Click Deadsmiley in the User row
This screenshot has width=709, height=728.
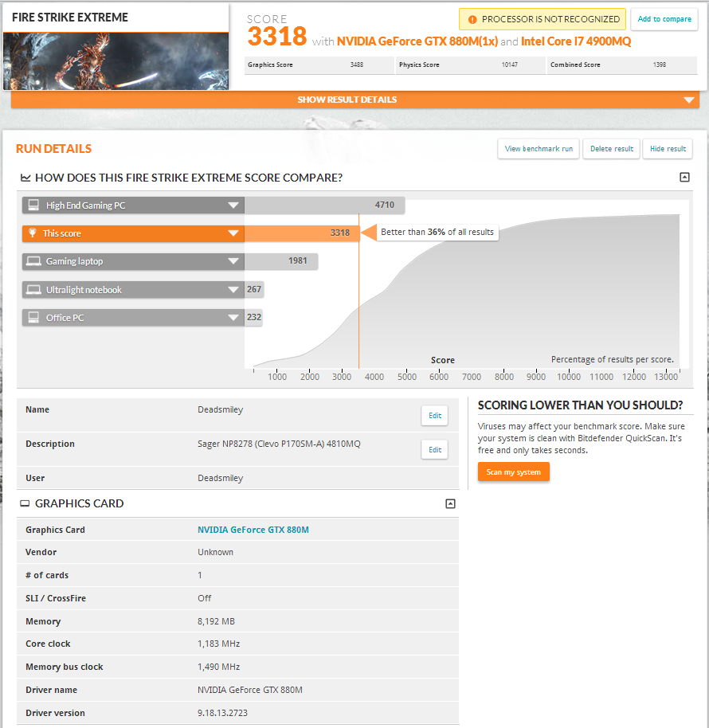tap(220, 478)
